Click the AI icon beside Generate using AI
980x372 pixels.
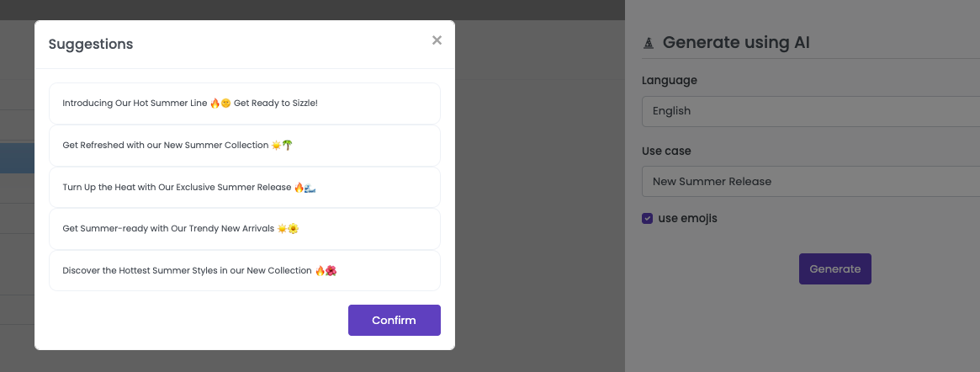click(x=648, y=43)
